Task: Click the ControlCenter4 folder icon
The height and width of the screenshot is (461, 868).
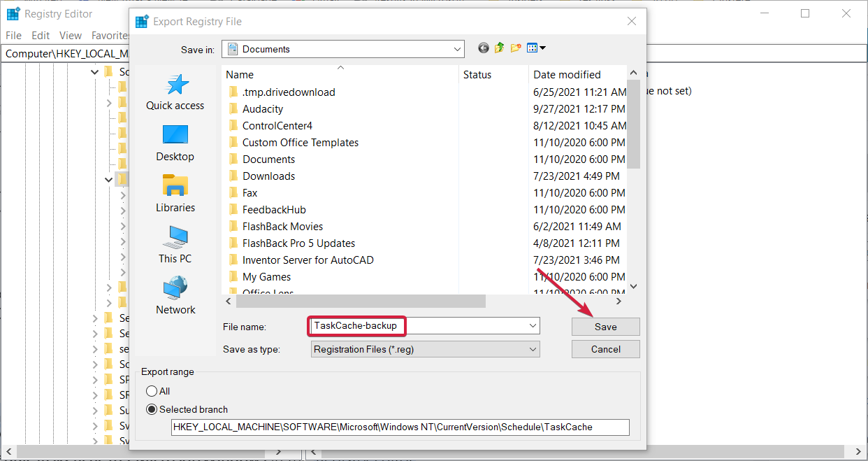Action: click(233, 126)
